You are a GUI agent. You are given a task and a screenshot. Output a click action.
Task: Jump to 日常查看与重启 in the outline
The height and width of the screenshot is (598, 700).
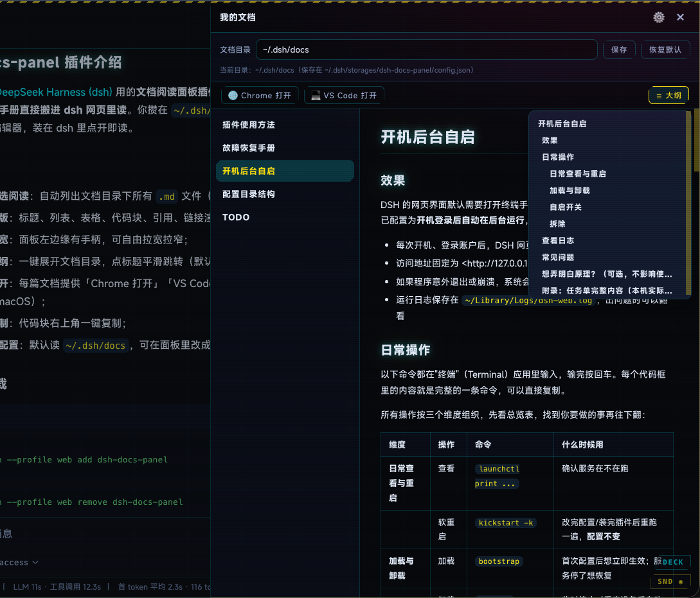pos(577,174)
